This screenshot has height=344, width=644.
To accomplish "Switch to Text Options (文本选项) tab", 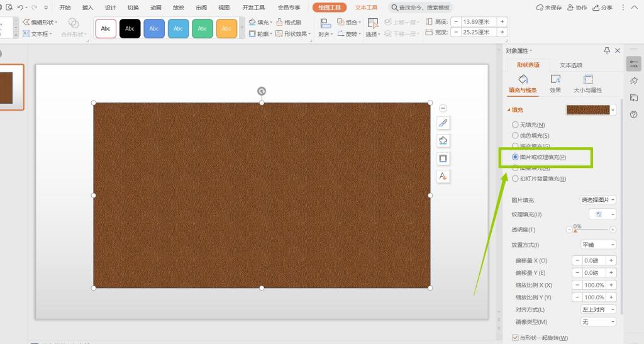I will tap(570, 65).
